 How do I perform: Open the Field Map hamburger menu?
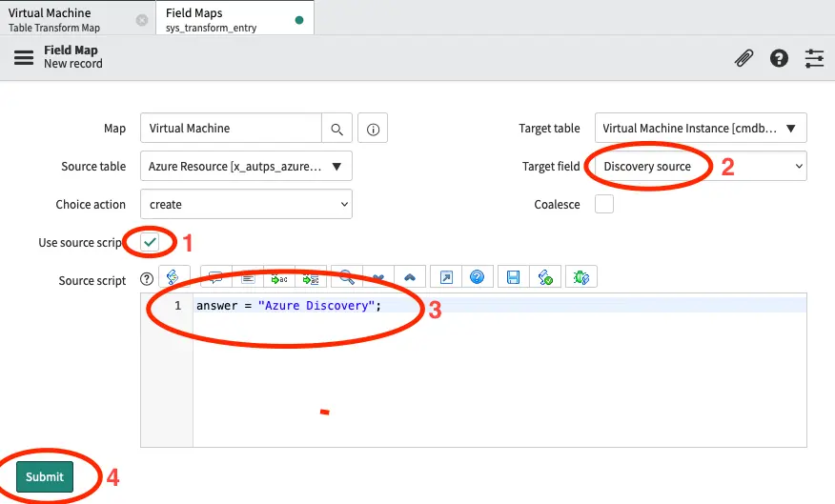24,57
